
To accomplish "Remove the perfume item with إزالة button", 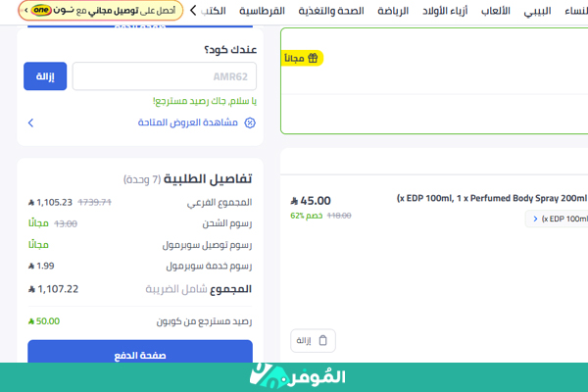I will coord(313,340).
